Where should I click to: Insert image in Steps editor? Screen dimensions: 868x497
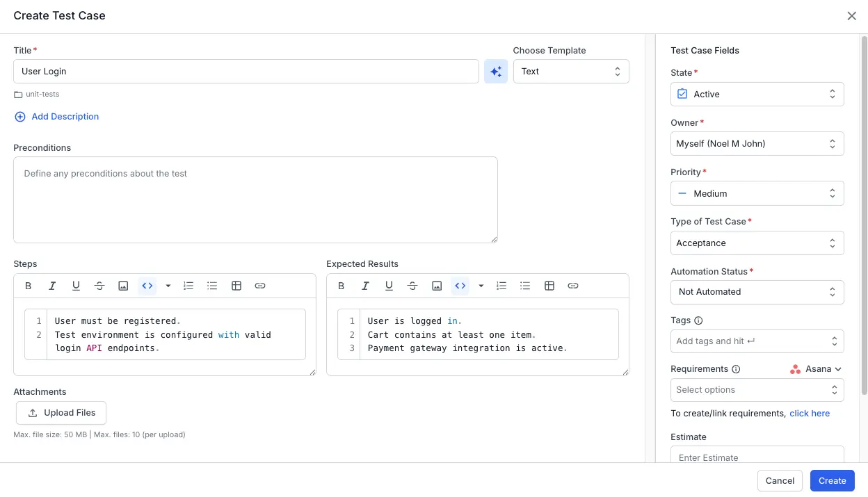coord(123,286)
